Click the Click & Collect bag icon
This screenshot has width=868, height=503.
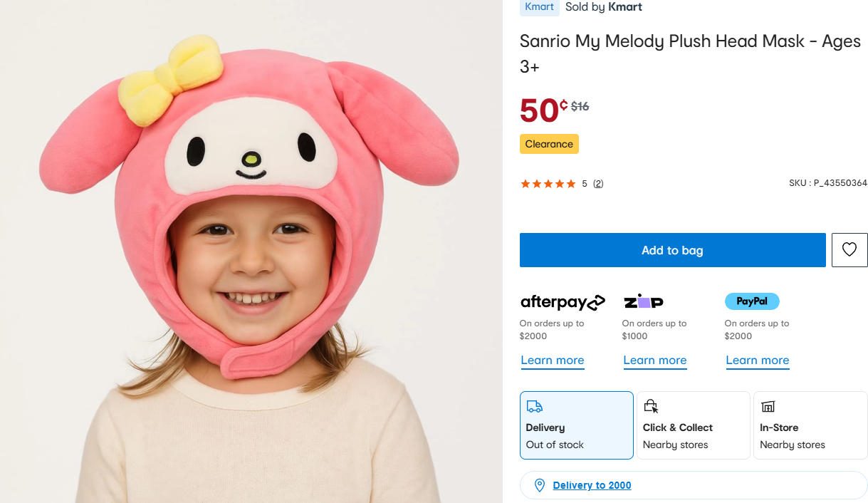pyautogui.click(x=651, y=407)
